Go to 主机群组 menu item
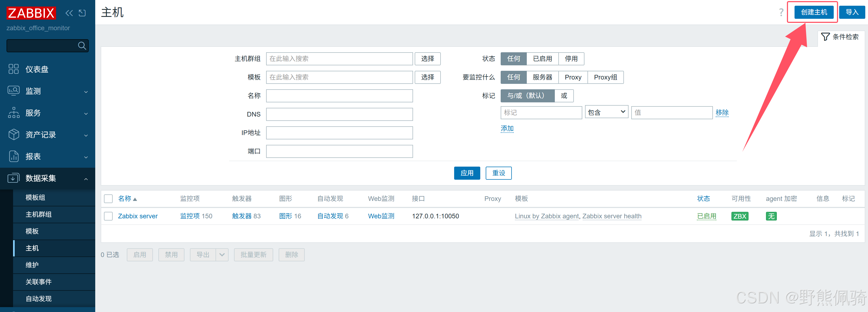Screen dimensions: 868x312 (x=38, y=214)
